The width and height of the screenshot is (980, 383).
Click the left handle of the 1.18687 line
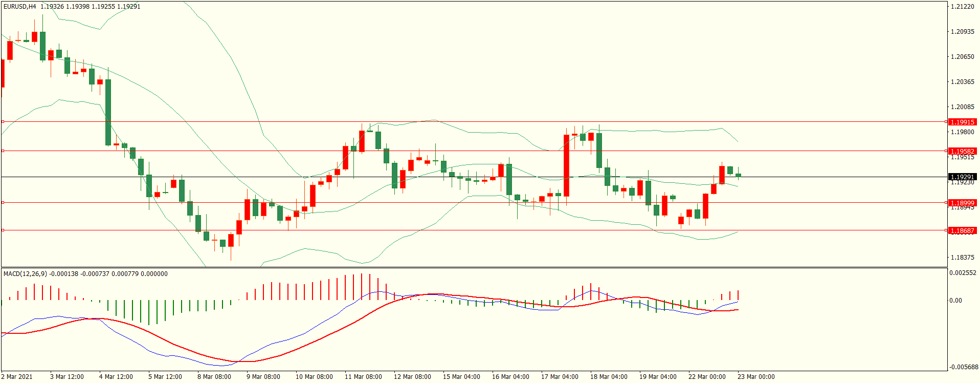[x=3, y=230]
